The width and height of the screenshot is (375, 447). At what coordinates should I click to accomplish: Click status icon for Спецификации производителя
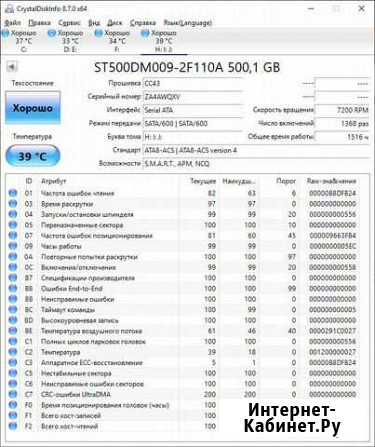click(13, 278)
